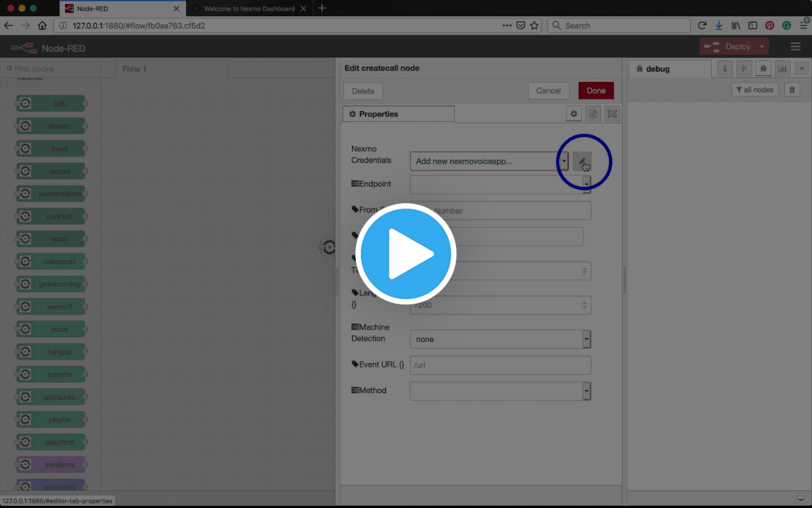Switch to Welcome to Nexmo Dashboard browser tab
Viewport: 812px width, 508px height.
pos(249,8)
